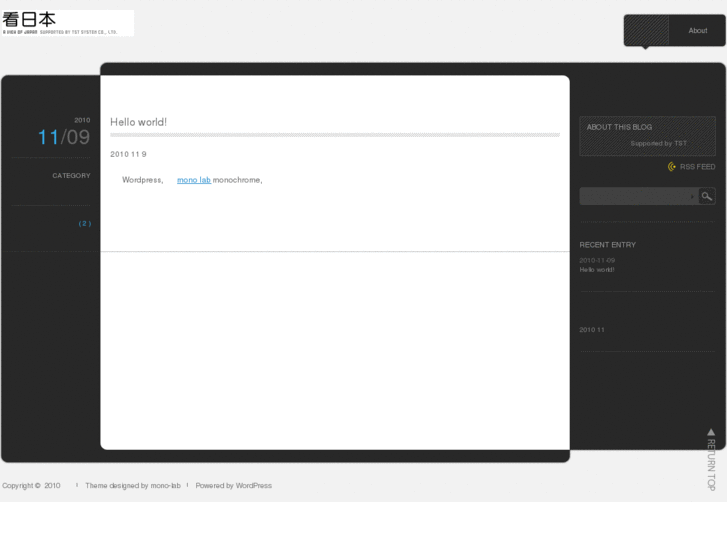
Task: Open the WordPress footer link
Action: point(254,486)
